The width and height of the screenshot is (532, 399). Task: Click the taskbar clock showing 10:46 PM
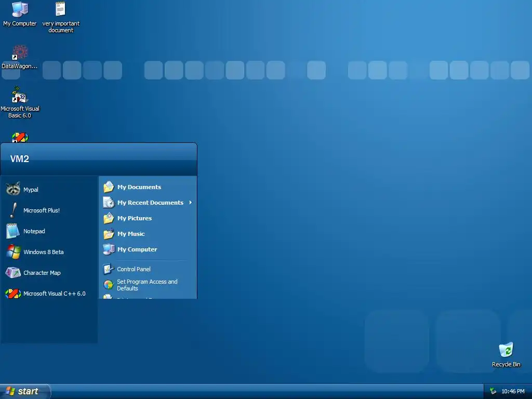tap(513, 392)
